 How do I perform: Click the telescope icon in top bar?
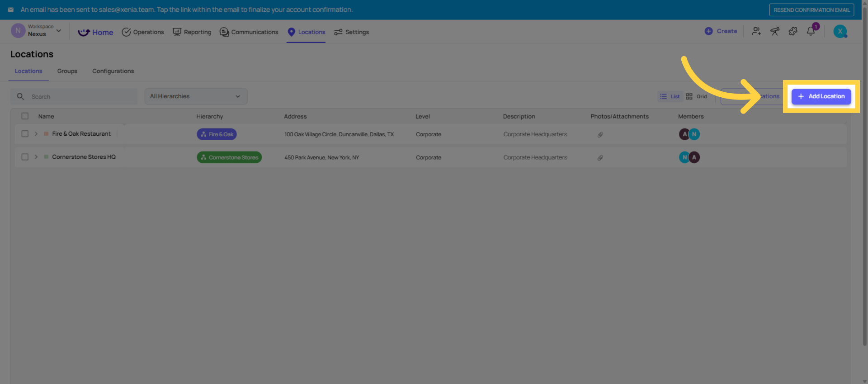coord(774,32)
